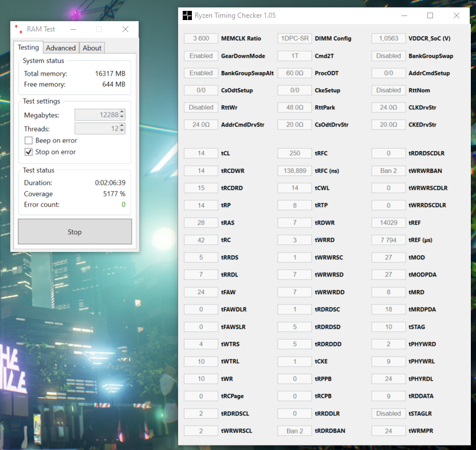Click the tFAW value 24
This screenshot has width=476, height=450.
pyautogui.click(x=201, y=292)
